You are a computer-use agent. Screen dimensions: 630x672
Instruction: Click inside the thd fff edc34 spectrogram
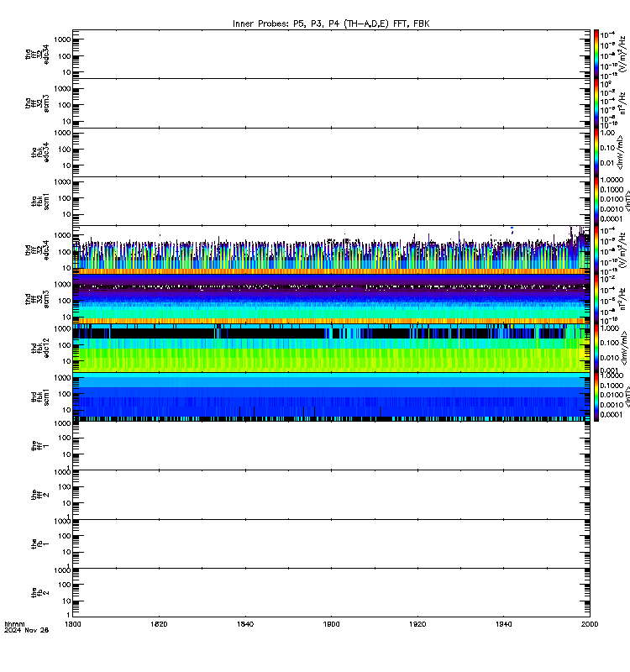point(331,249)
